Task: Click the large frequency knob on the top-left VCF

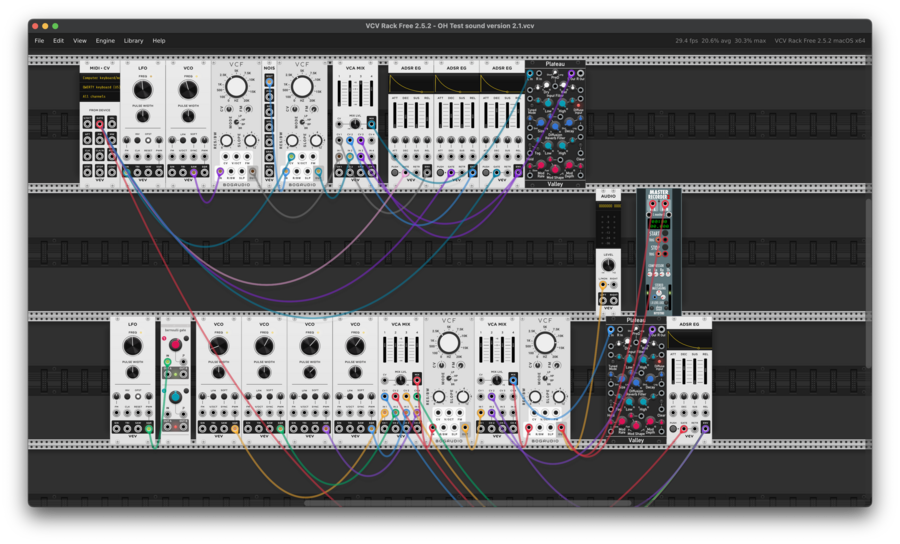Action: point(236,89)
